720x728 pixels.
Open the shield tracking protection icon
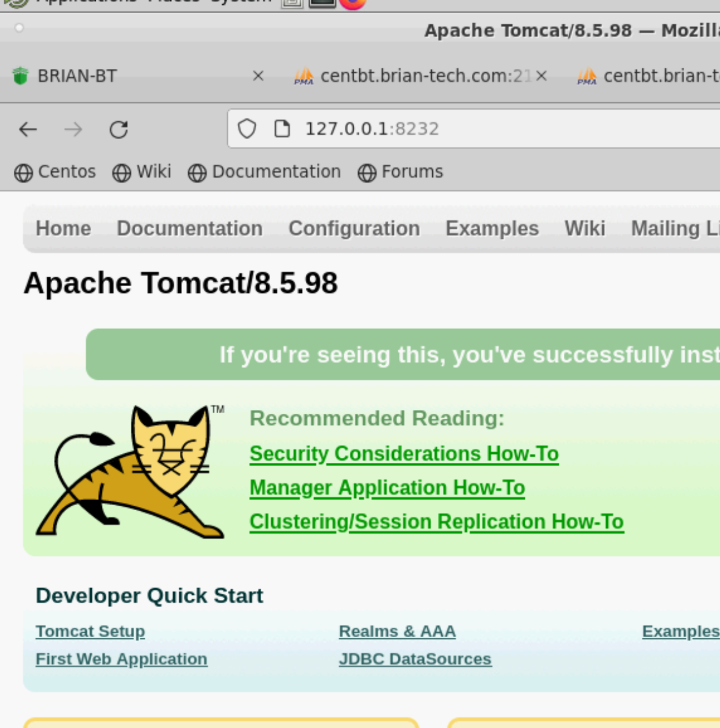point(247,129)
